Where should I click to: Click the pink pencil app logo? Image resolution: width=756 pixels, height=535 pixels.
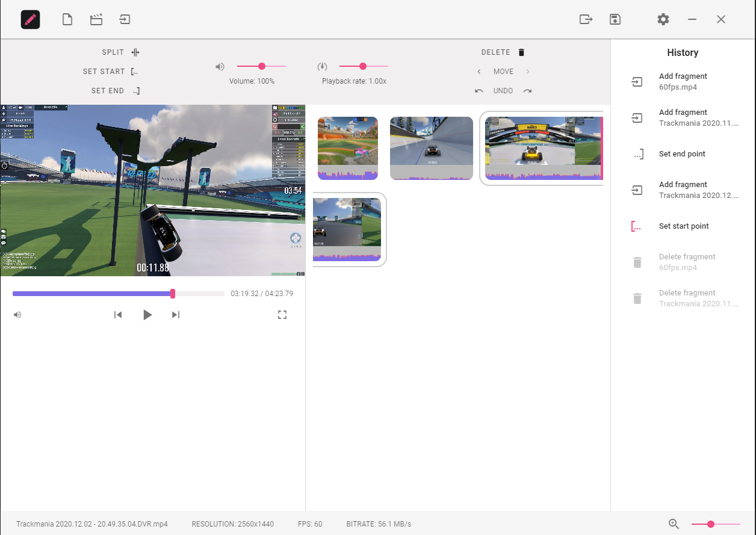coord(30,19)
